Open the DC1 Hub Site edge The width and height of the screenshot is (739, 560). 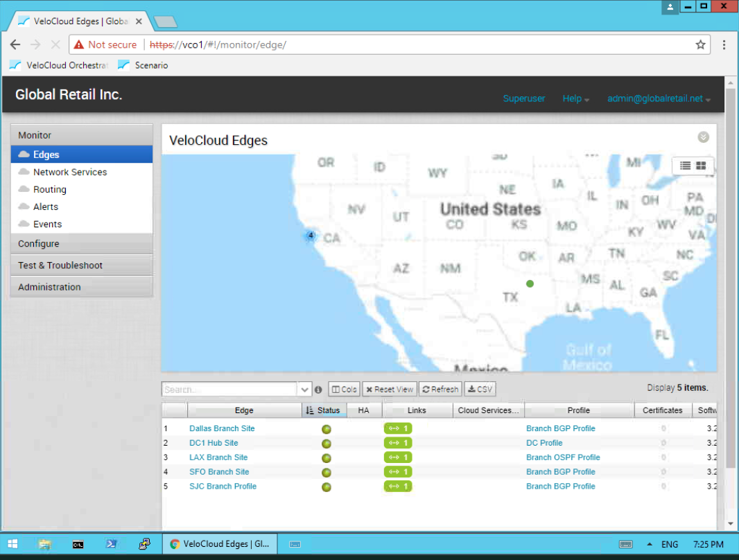point(214,443)
